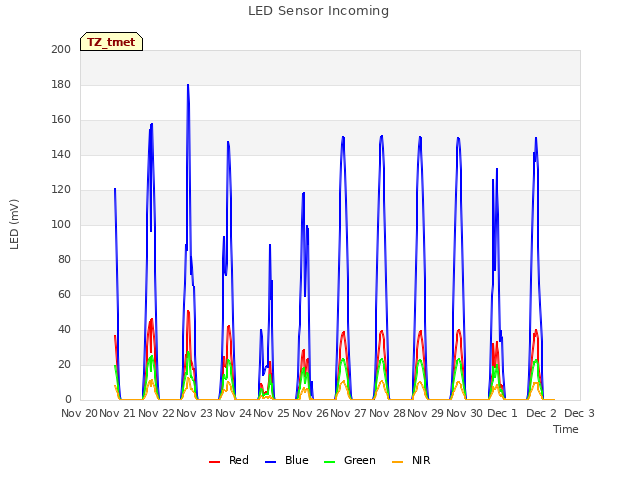This screenshot has width=640, height=480.
Task: Click the Nov 25 x-axis tick label
Action: [x=271, y=413]
